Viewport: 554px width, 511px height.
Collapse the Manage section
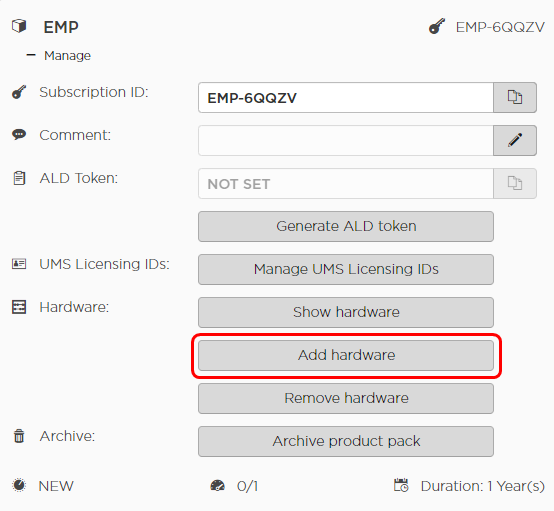pos(31,55)
